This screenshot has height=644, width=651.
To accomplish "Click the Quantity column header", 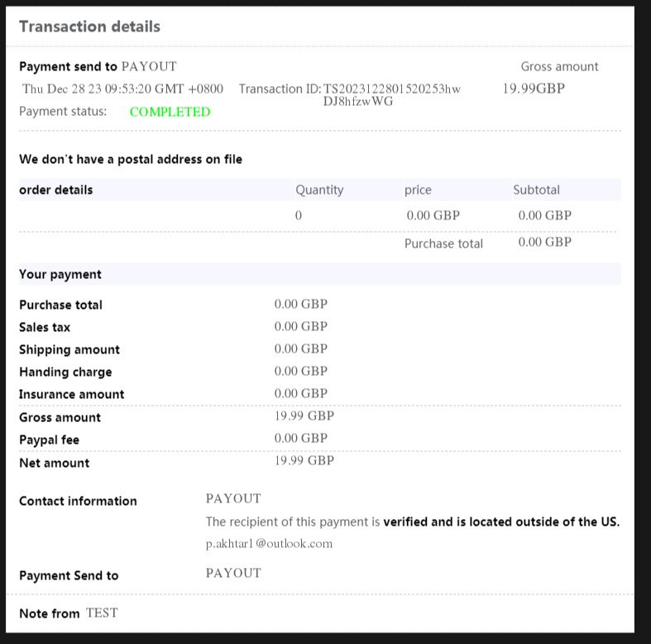I will [319, 190].
